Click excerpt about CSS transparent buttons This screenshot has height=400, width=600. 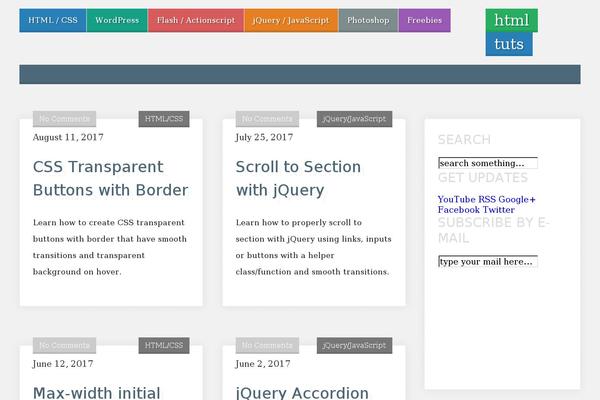[x=110, y=247]
